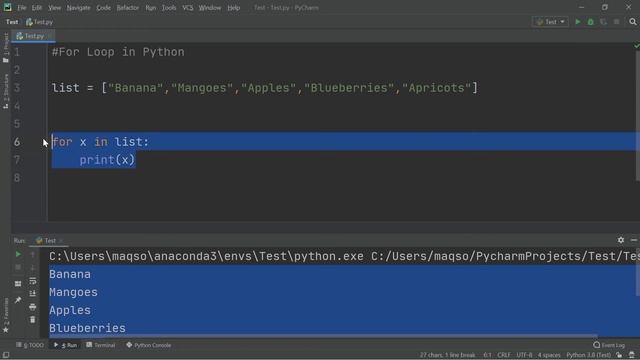Open Run panel settings gear
640x360 pixels.
click(620, 240)
